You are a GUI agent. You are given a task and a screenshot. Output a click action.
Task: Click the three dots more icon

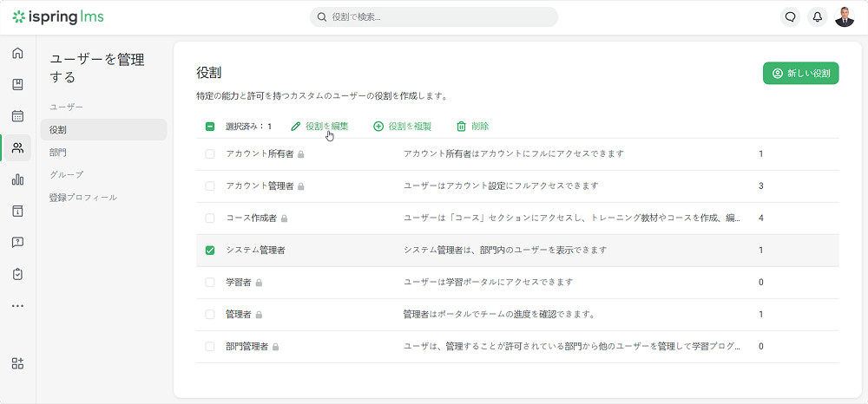(x=17, y=306)
